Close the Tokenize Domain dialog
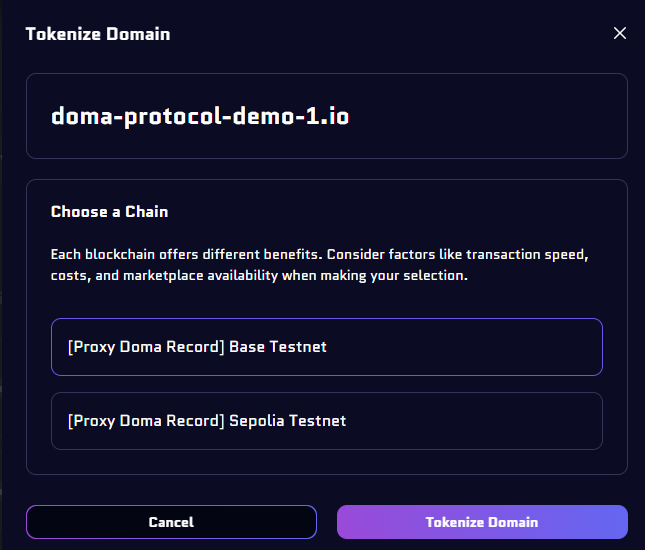 tap(620, 33)
